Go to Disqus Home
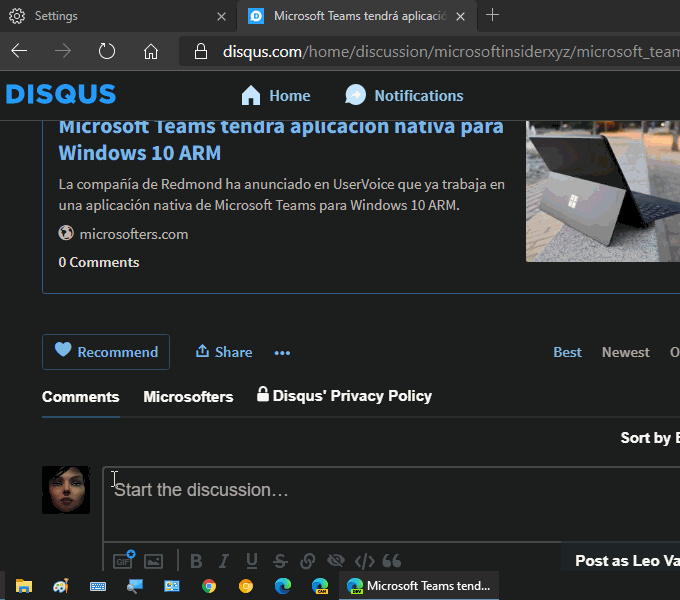 click(276, 95)
